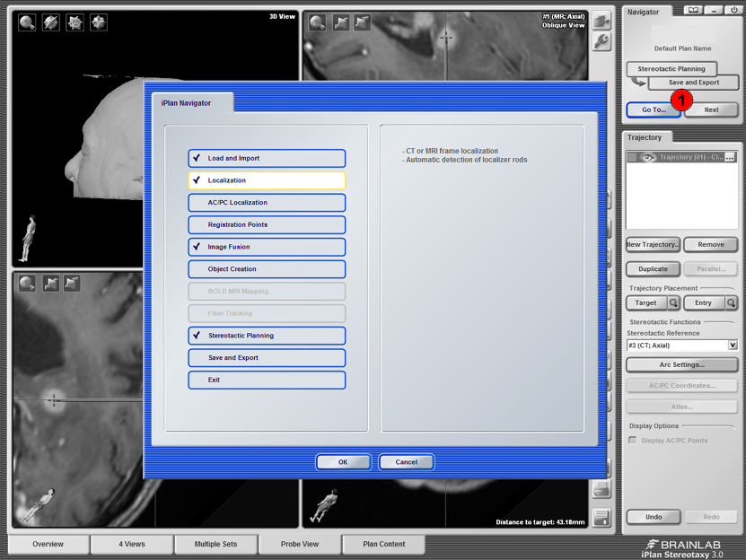Choose Object Creation step in the navigator

pos(267,269)
